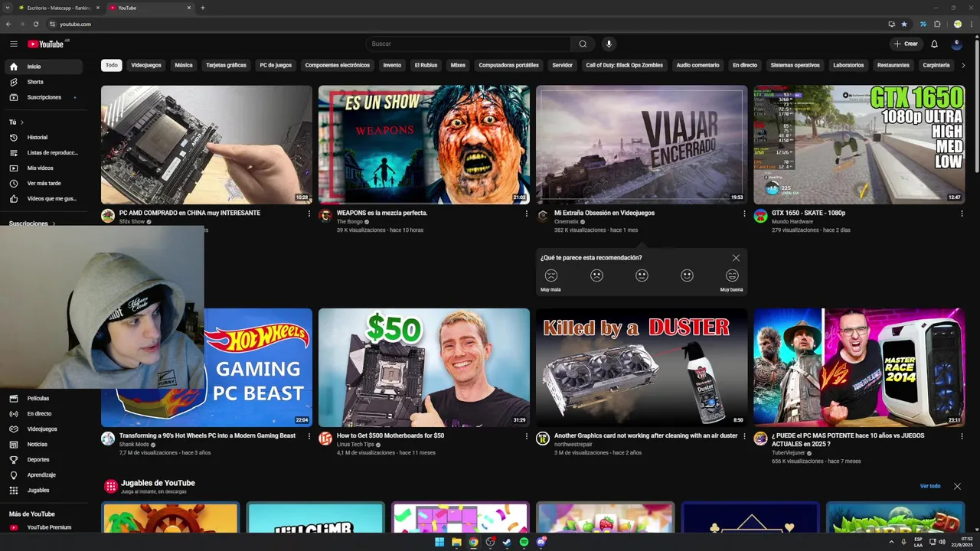Open Spotify from the taskbar
Viewport: 980px width, 551px height.
point(524,542)
